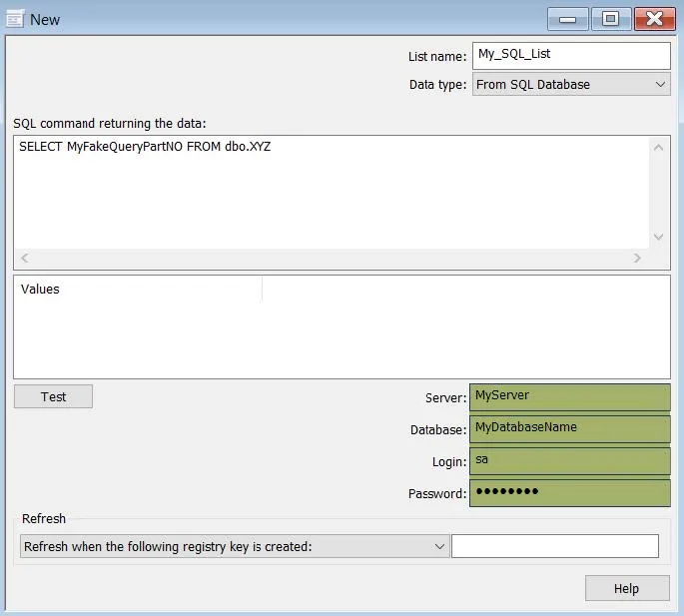
Task: Click the SQL box scroll up arrow
Action: (x=659, y=148)
